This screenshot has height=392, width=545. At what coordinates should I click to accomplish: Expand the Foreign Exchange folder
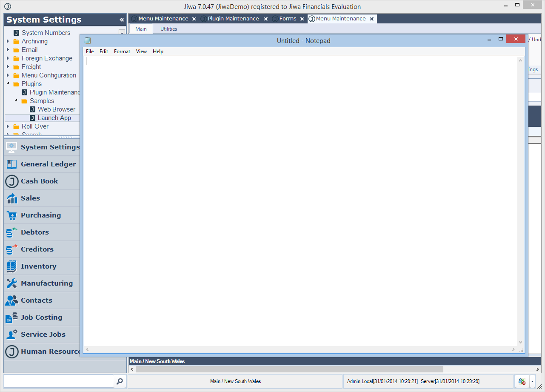click(8, 58)
